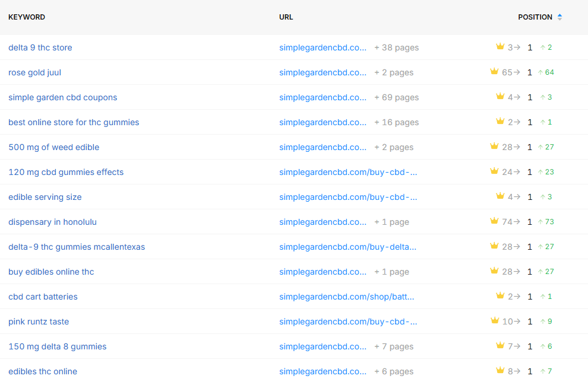The width and height of the screenshot is (588, 382).
Task: Click the POSITION column header label
Action: pyautogui.click(x=535, y=17)
